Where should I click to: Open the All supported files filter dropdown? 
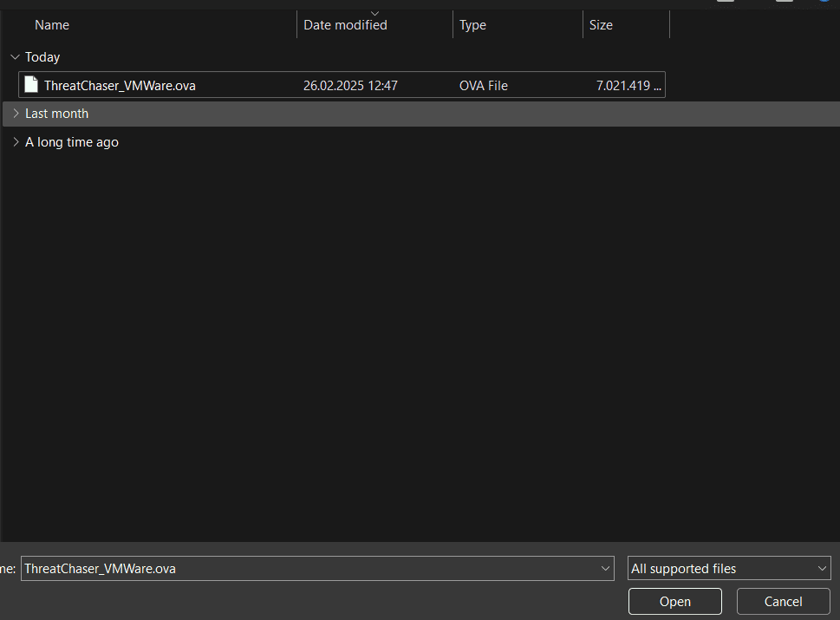728,569
